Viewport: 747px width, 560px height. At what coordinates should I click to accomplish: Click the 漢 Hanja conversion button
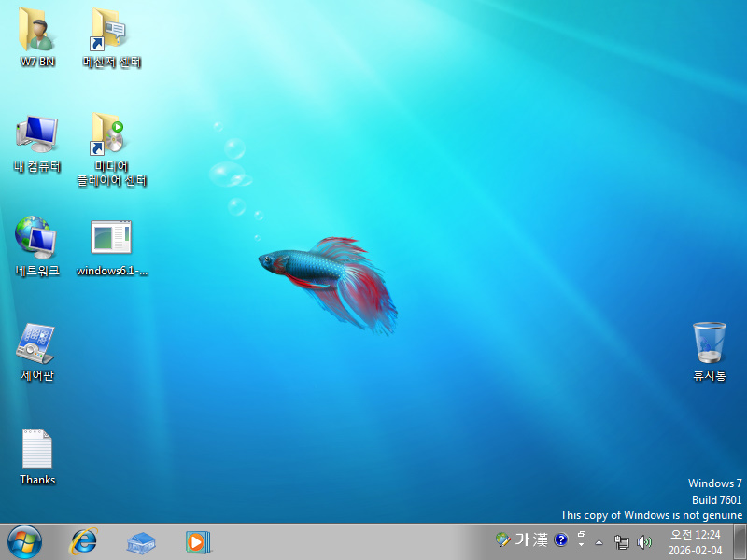pos(541,539)
